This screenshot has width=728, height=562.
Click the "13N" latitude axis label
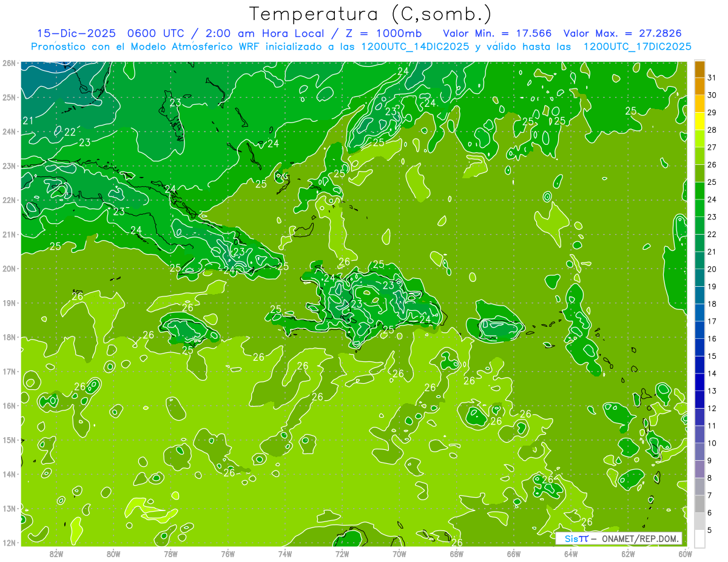(9, 508)
